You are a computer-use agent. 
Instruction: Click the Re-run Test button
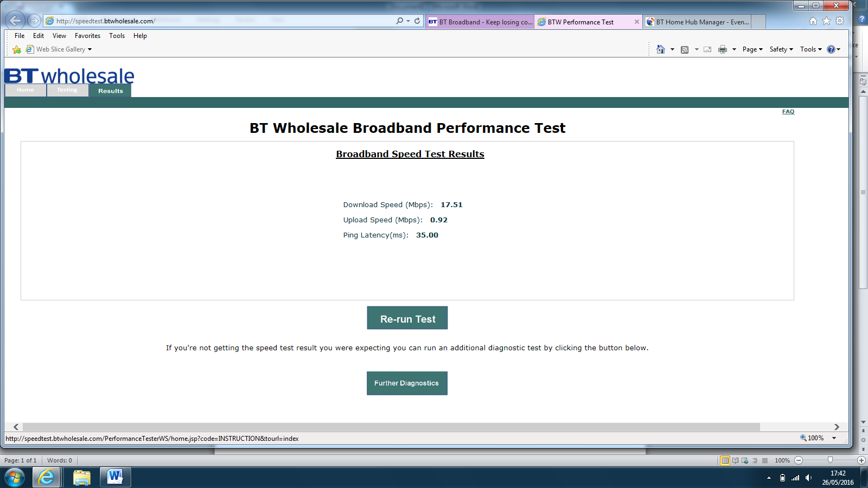(407, 318)
